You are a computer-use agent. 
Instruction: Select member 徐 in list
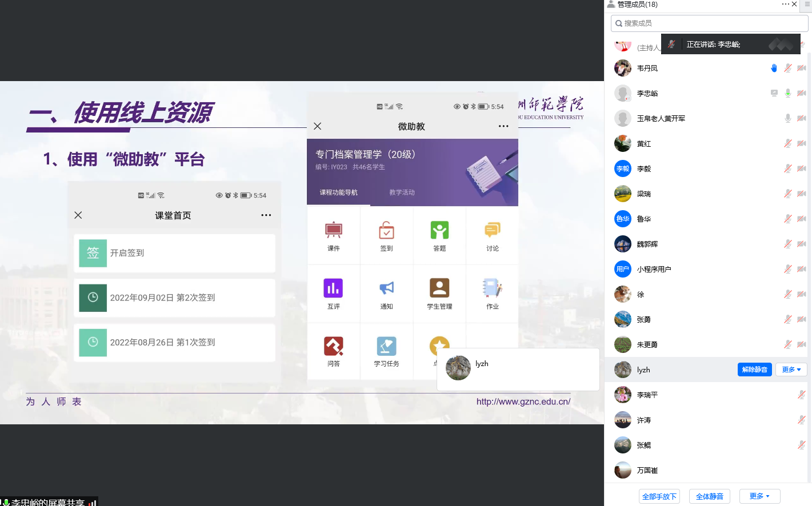(707, 294)
